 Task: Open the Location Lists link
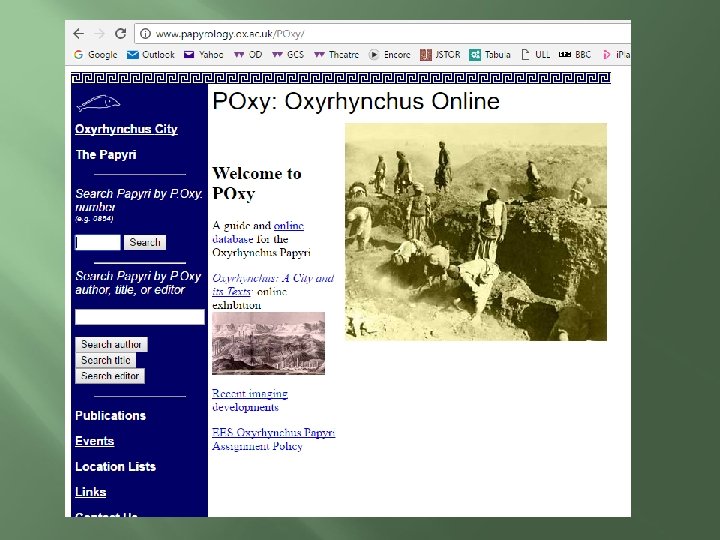tap(116, 467)
